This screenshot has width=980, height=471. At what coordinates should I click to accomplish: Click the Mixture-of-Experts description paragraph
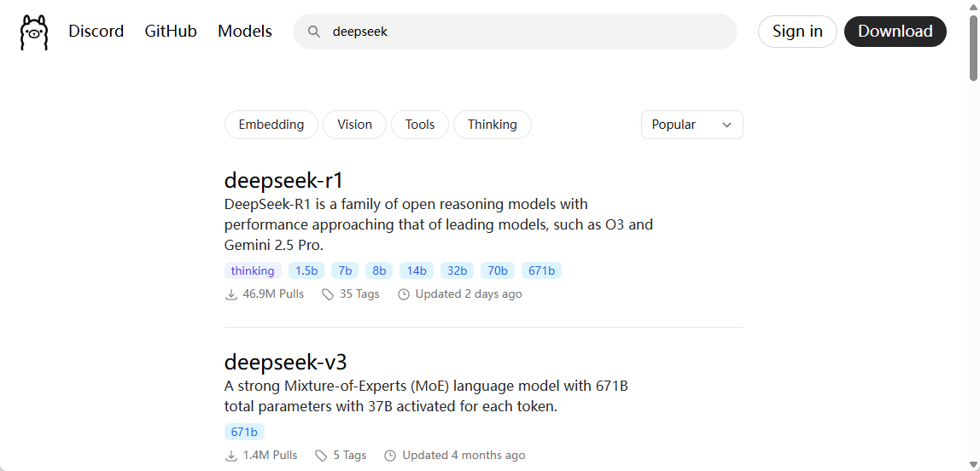pyautogui.click(x=426, y=397)
